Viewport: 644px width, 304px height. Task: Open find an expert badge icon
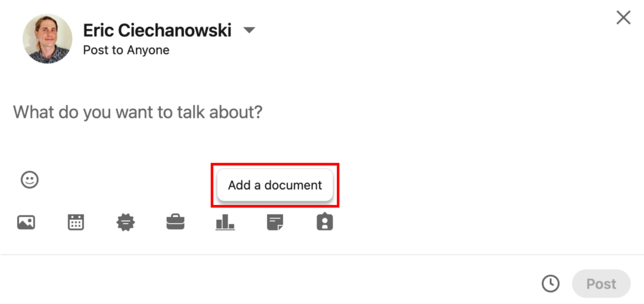pos(325,222)
